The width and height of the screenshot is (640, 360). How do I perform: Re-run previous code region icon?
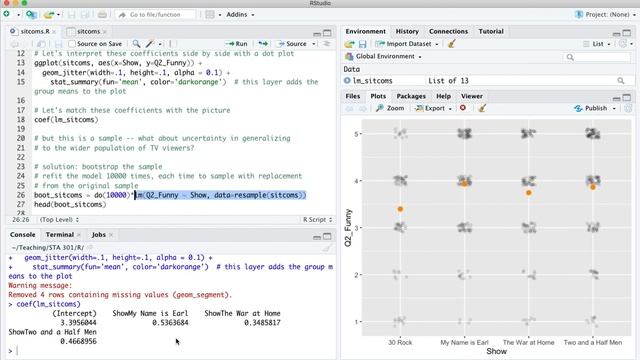point(263,44)
